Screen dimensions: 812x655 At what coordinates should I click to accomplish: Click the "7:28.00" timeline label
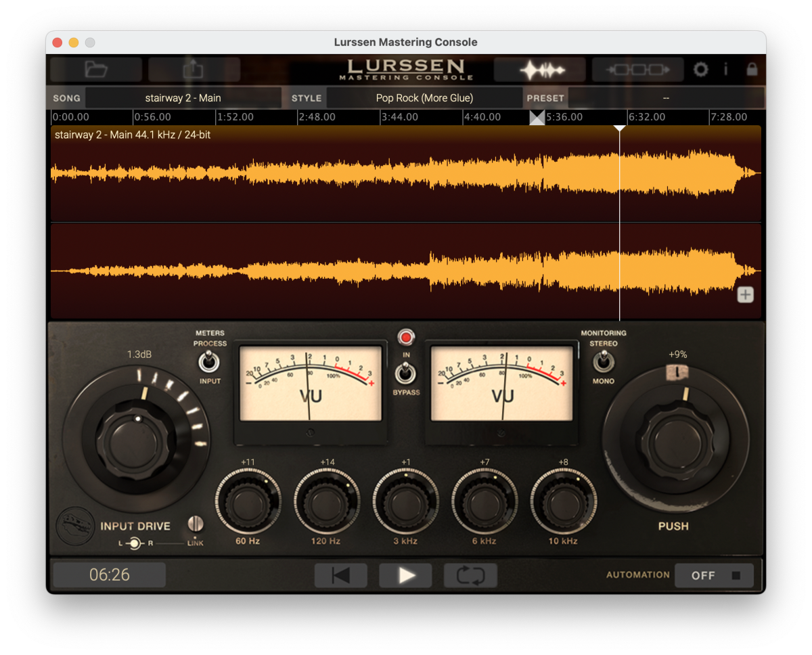coord(729,117)
